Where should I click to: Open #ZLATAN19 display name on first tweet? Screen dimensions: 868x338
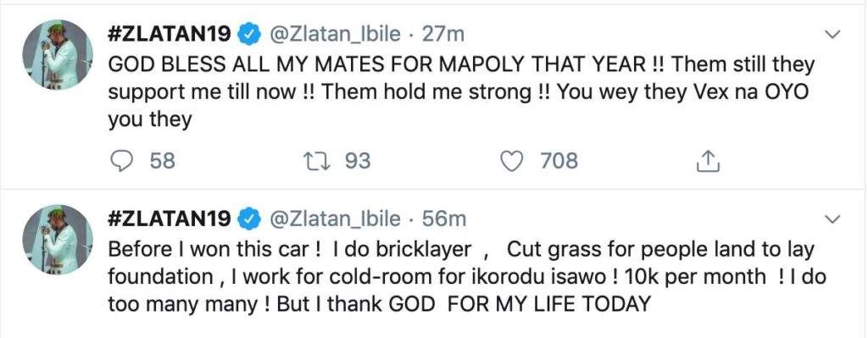coord(170,35)
